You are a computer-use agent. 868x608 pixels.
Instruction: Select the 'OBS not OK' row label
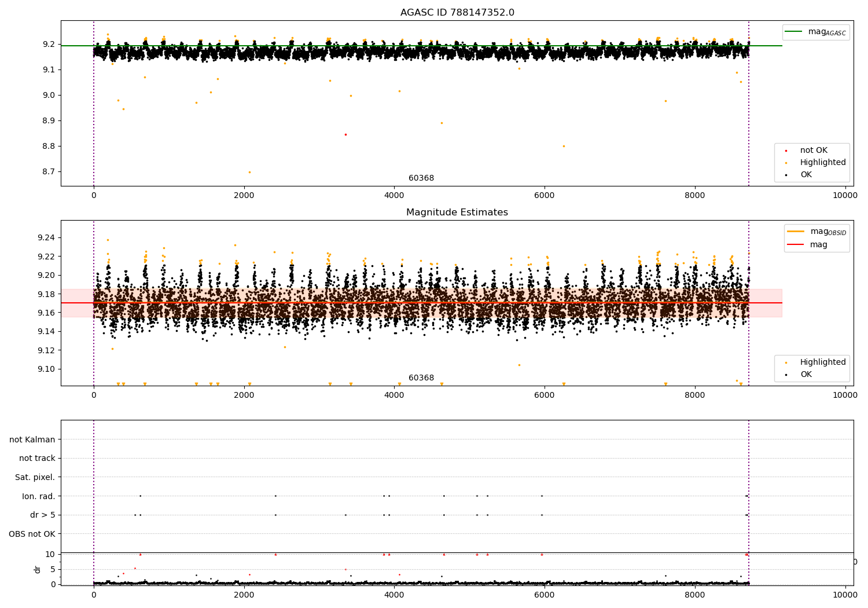tap(32, 534)
